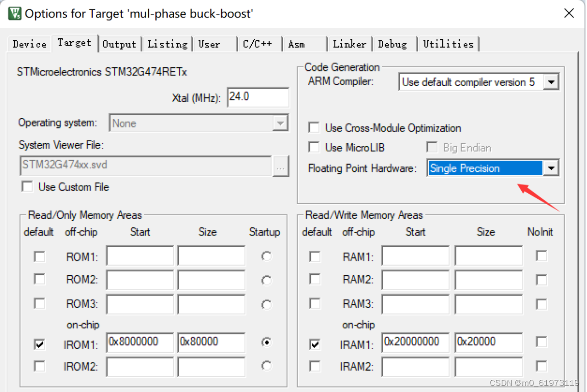Select ROM3 Startup radio button

coord(266,304)
